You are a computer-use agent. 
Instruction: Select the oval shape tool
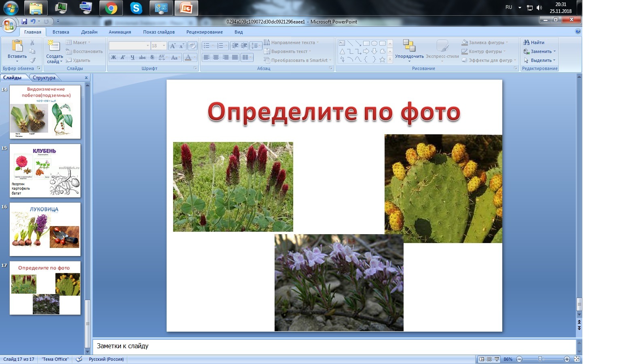pos(374,43)
